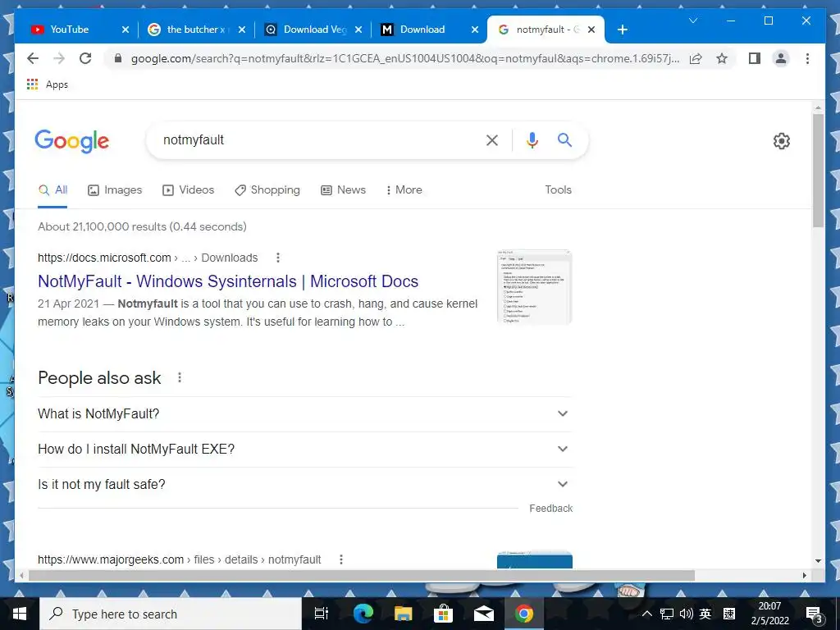Close the notmyfault tab
This screenshot has width=840, height=630.
[x=591, y=30]
